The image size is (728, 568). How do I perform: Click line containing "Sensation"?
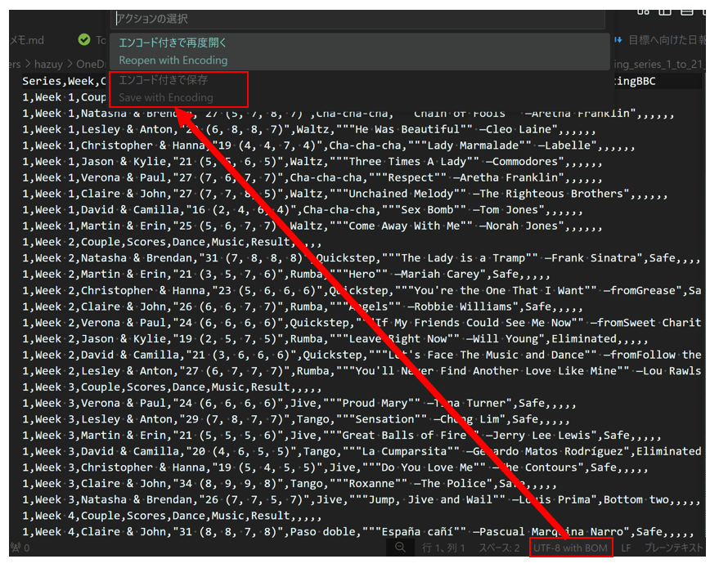pos(296,419)
